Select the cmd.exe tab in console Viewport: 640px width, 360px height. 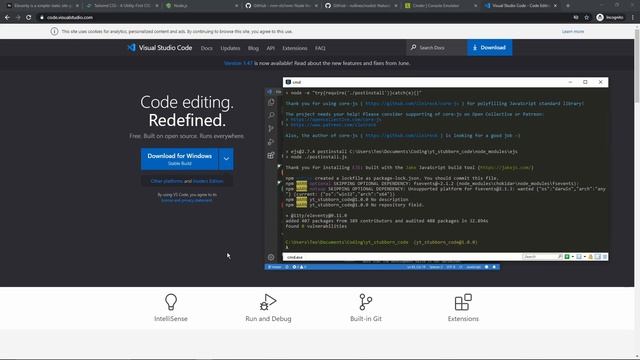click(x=295, y=257)
